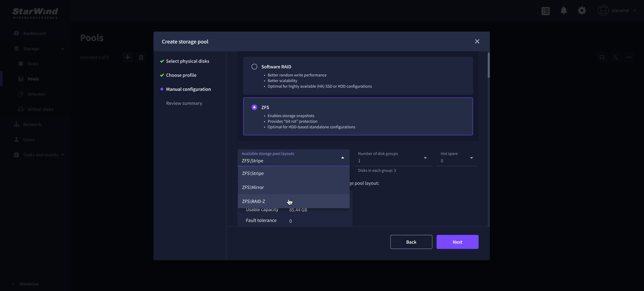This screenshot has width=644, height=291.
Task: Click the green check beside Select physical disks
Action: tap(162, 61)
